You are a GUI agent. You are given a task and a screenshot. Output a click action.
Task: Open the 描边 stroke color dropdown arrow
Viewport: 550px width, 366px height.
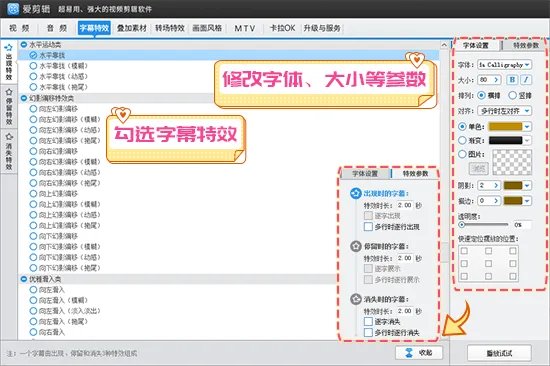(527, 201)
